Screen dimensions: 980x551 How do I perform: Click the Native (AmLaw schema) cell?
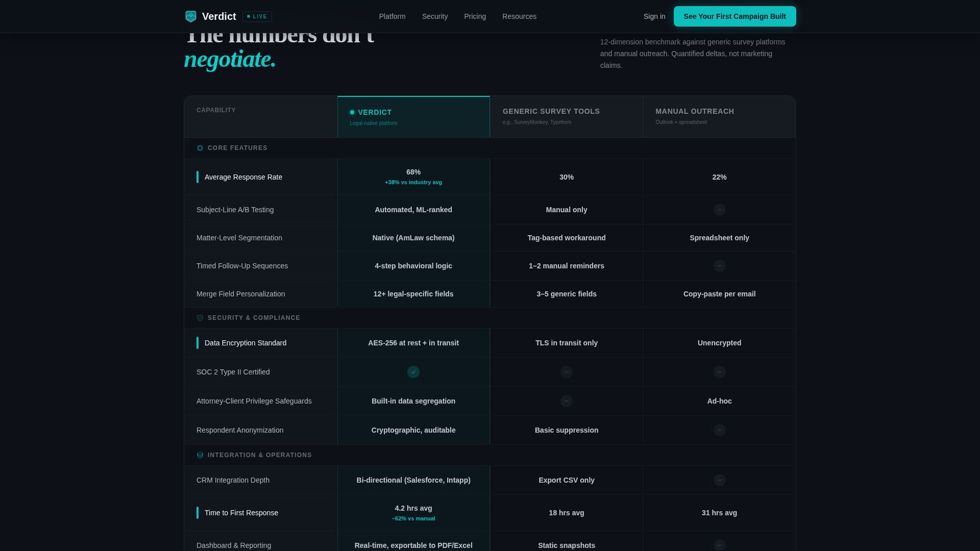pos(413,238)
